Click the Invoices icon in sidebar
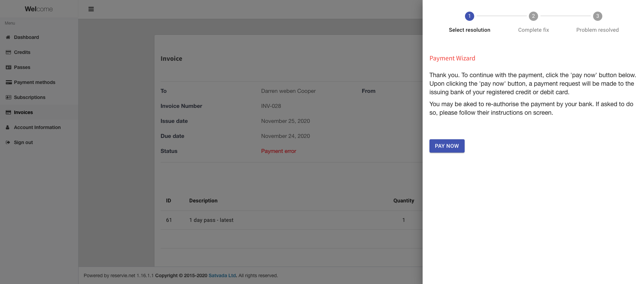The width and height of the screenshot is (644, 284). (9, 112)
